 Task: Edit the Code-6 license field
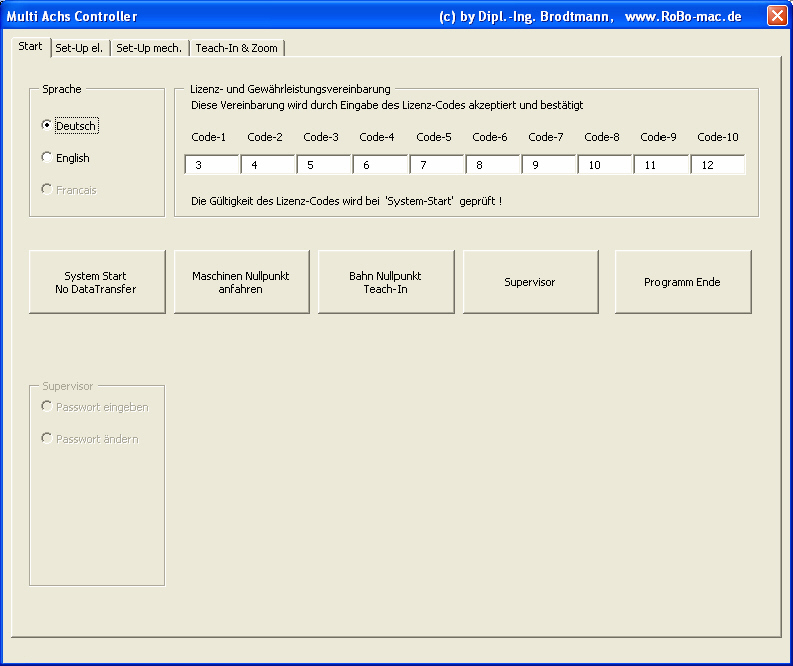492,165
